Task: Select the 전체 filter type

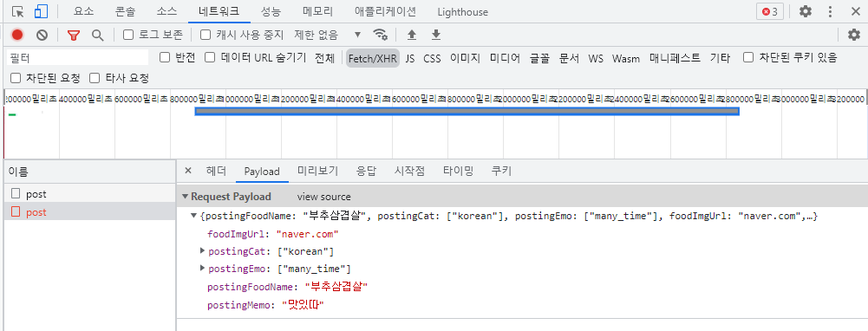Action: 325,58
